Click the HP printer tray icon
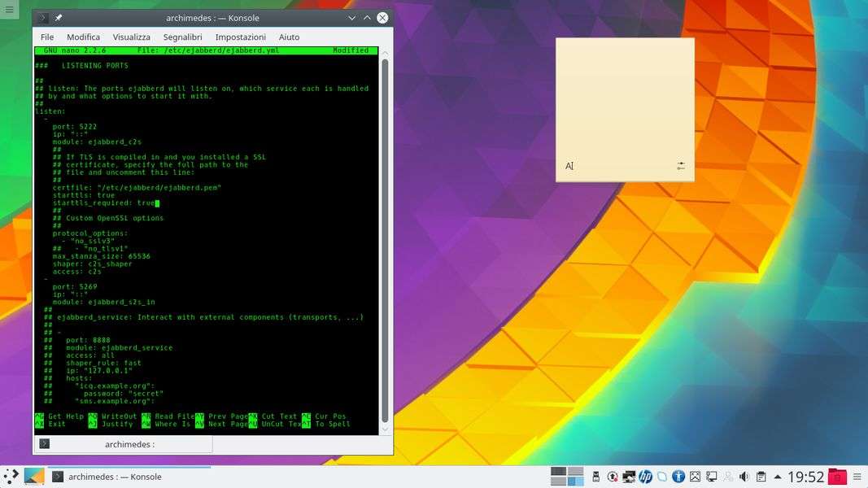The width and height of the screenshot is (868, 488). click(x=645, y=477)
